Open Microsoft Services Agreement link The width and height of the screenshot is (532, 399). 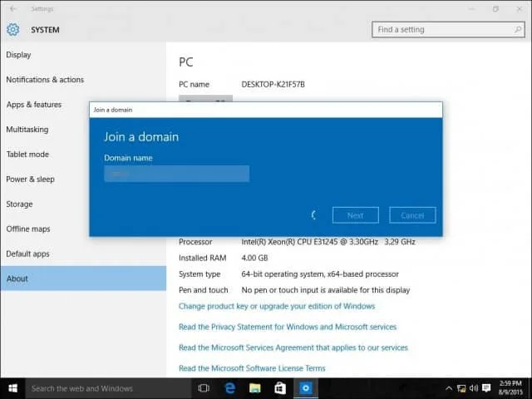pyautogui.click(x=293, y=347)
